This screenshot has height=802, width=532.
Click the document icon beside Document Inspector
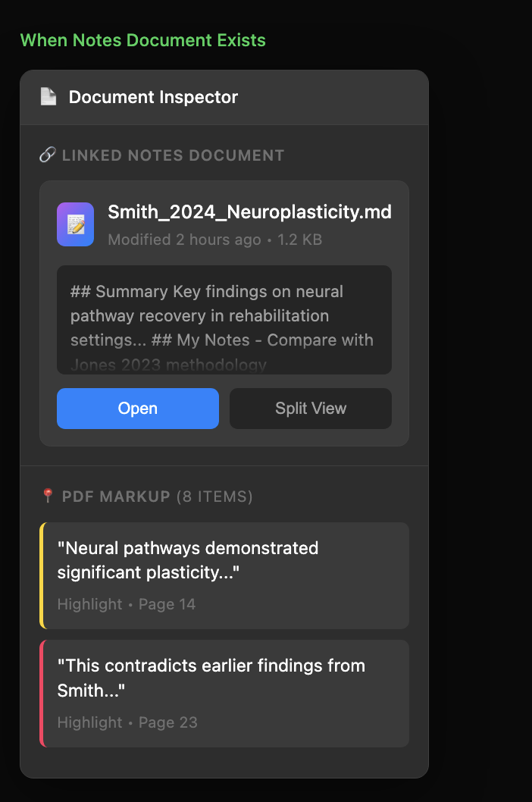point(49,97)
